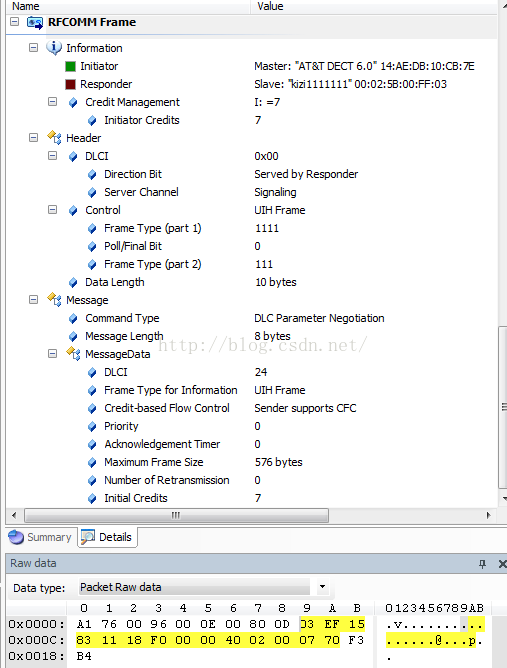Click the Frame Type for Information icon
Image resolution: width=507 pixels, height=668 pixels.
click(x=92, y=391)
